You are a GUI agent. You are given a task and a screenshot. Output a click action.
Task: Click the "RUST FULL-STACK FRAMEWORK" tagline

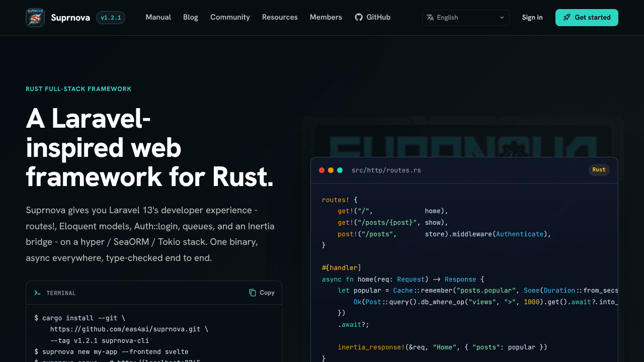tap(78, 89)
